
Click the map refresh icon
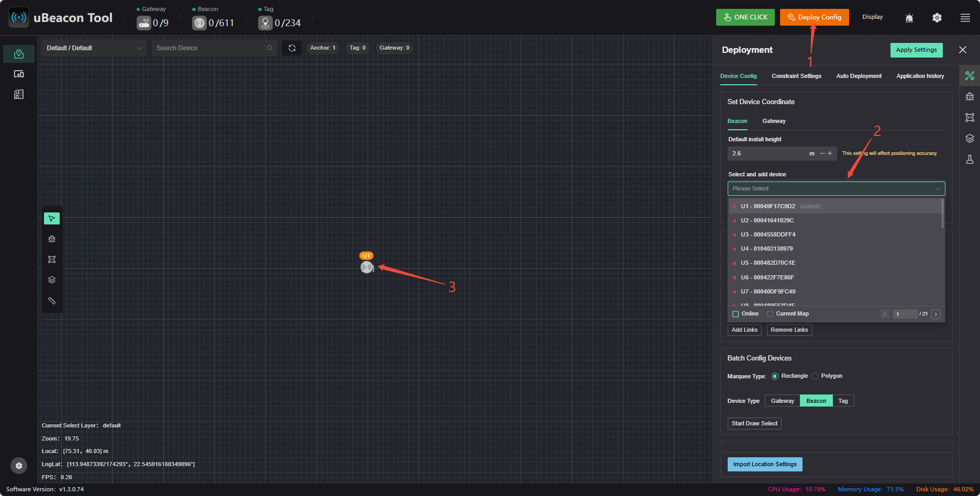[292, 48]
